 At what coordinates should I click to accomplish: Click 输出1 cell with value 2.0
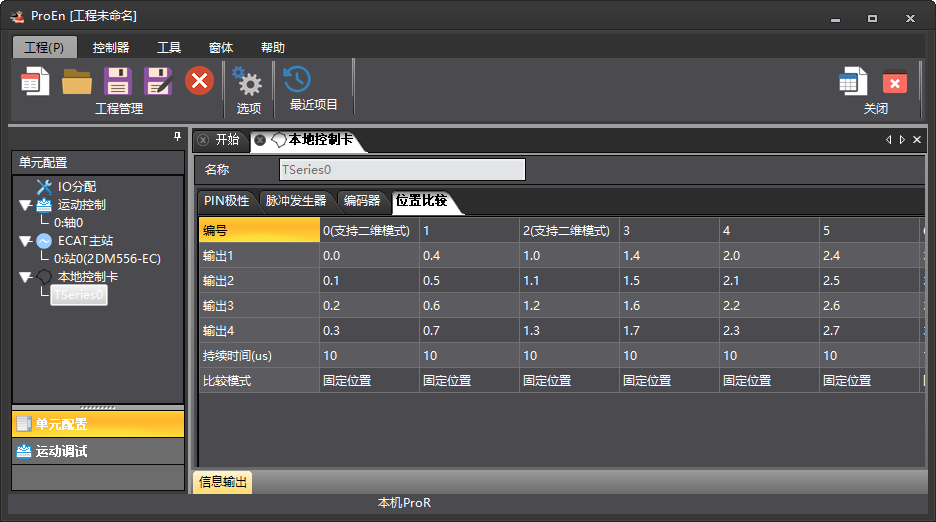(x=769, y=256)
